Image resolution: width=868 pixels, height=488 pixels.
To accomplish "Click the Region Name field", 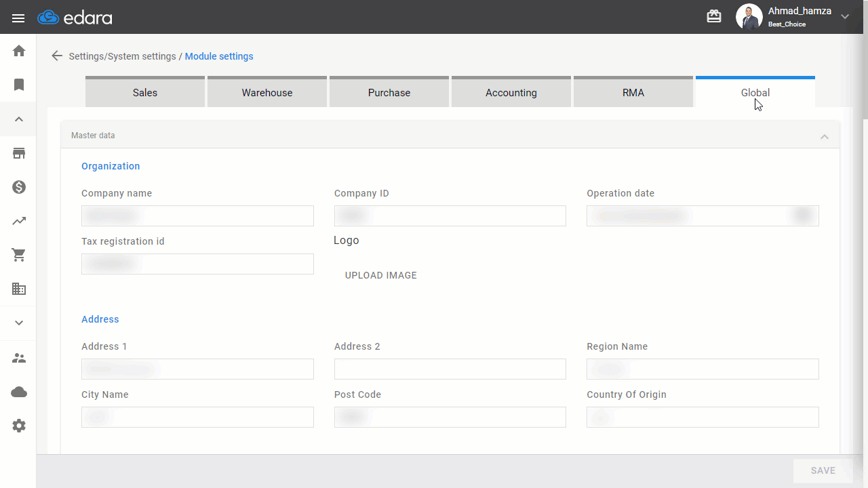I will click(703, 369).
